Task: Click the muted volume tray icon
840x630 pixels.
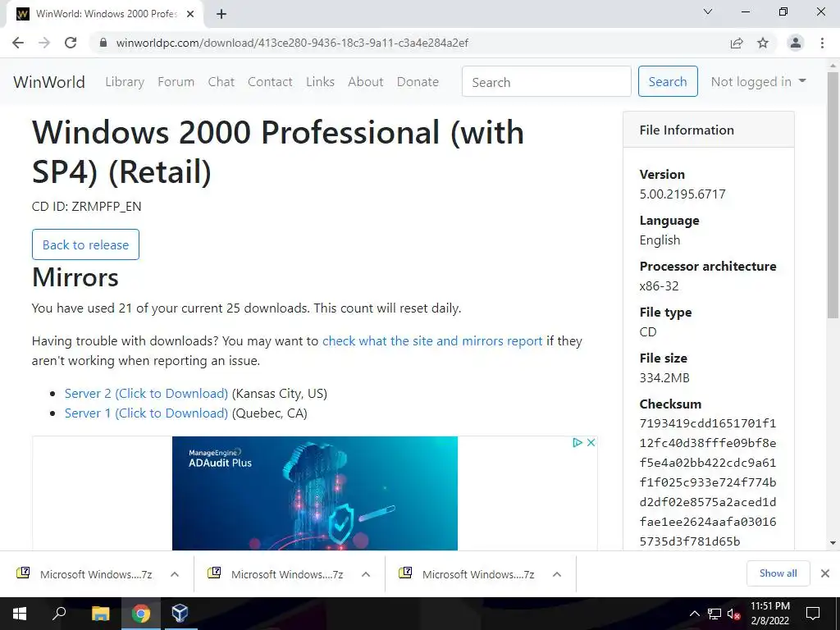Action: pyautogui.click(x=733, y=614)
